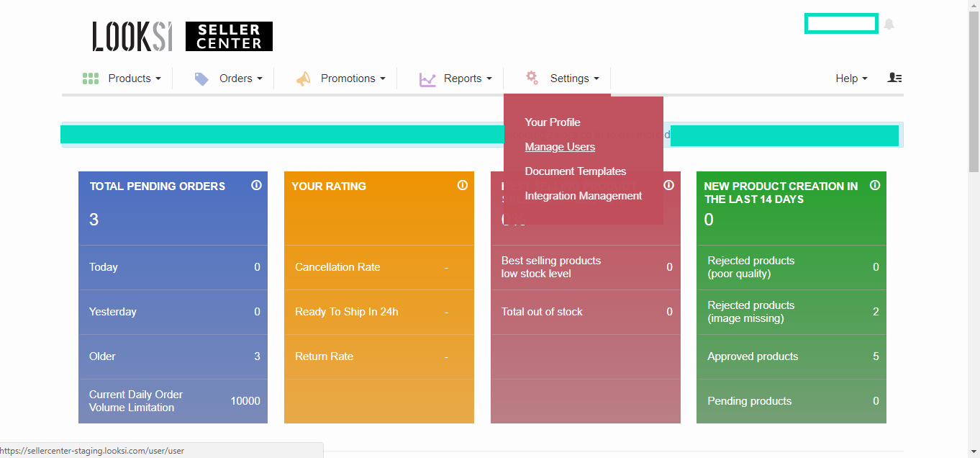Open the user account menu icon
This screenshot has width=980, height=458.
[x=895, y=78]
